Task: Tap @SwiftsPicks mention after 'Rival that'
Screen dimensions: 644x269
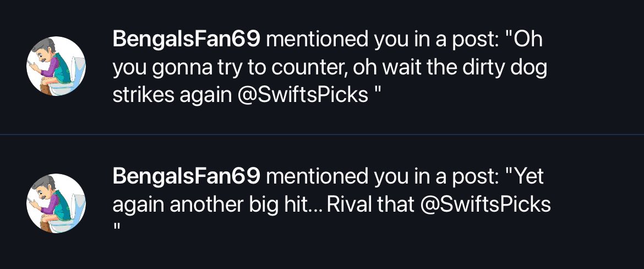Action: pos(486,205)
